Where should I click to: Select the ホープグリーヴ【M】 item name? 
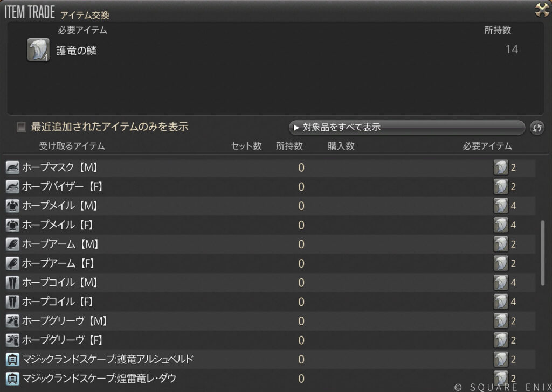65,321
